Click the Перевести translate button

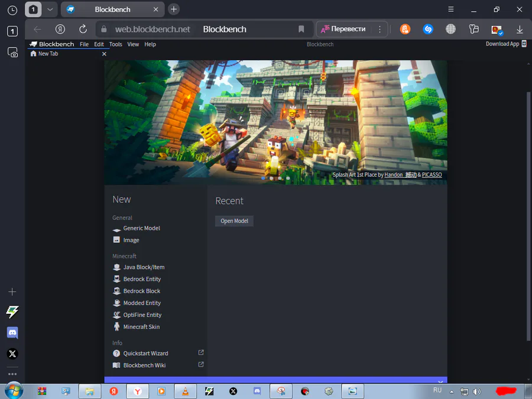[x=343, y=29]
